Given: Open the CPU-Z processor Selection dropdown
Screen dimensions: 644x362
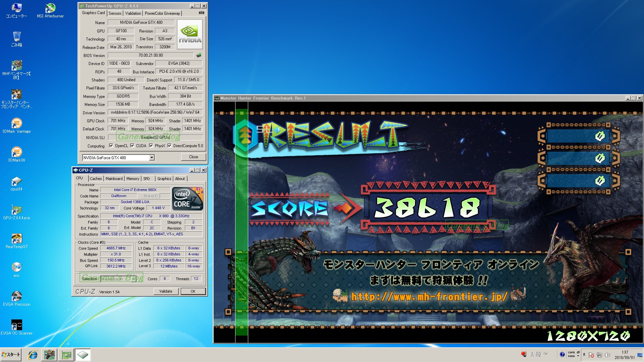Looking at the screenshot, I should click(134, 279).
